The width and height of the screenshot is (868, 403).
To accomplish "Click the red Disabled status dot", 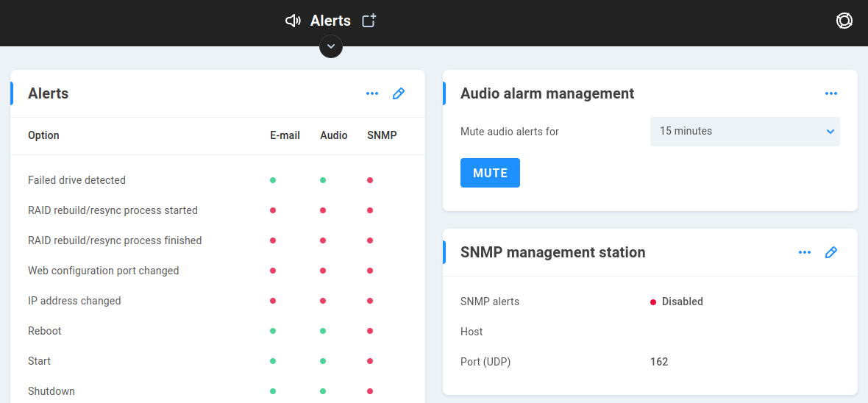I will click(653, 302).
